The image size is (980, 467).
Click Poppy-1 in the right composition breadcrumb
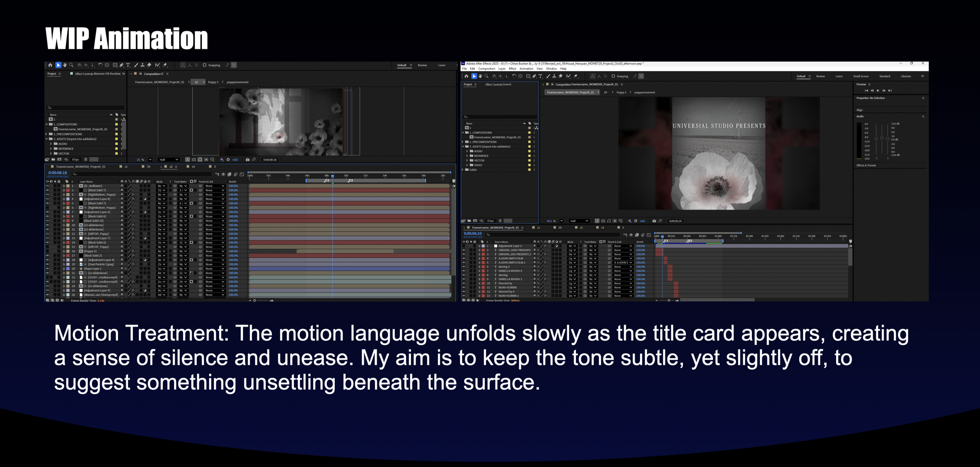[621, 92]
